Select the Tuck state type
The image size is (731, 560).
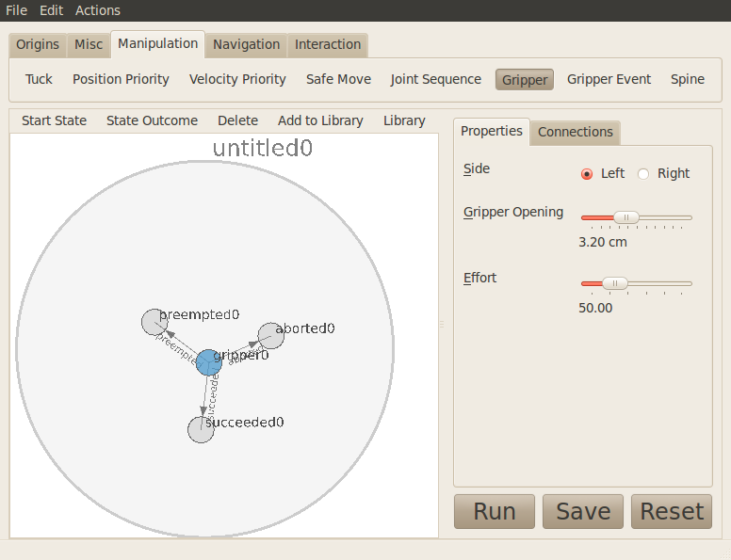click(x=39, y=79)
